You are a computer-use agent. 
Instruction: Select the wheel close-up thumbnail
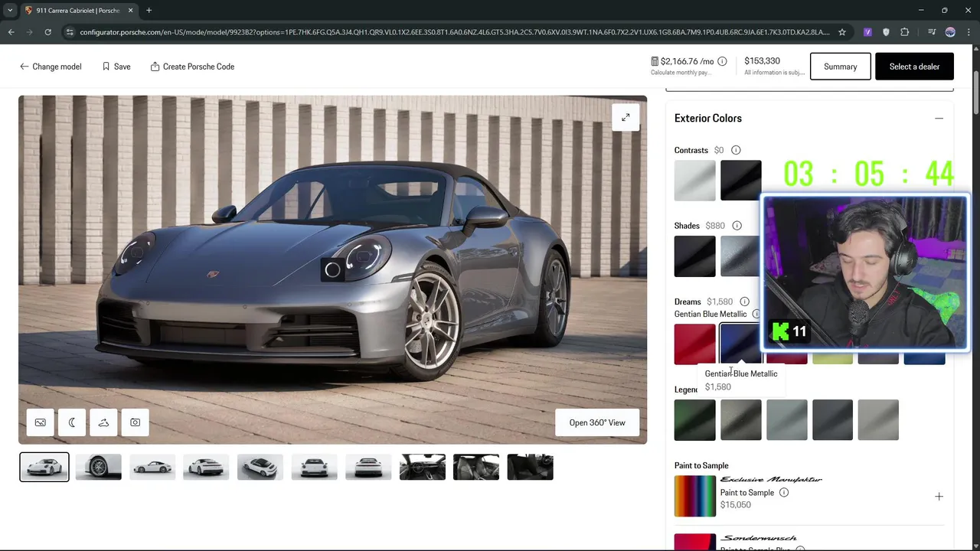(x=98, y=468)
